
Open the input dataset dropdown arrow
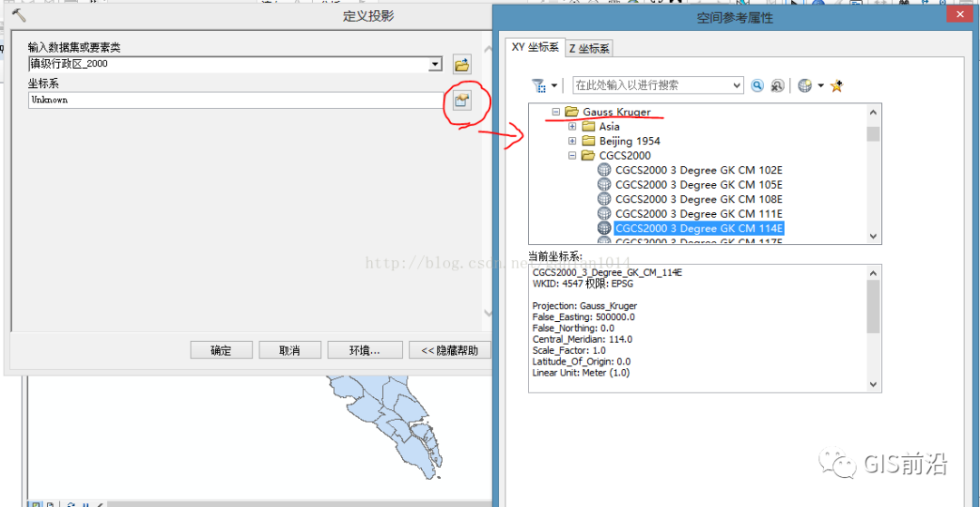[x=436, y=63]
